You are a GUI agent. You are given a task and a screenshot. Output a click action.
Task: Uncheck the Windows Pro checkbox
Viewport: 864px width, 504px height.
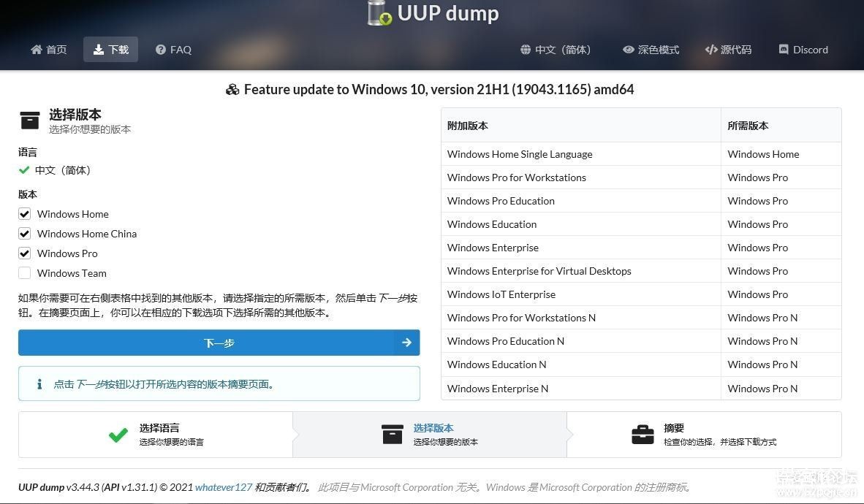(x=24, y=253)
